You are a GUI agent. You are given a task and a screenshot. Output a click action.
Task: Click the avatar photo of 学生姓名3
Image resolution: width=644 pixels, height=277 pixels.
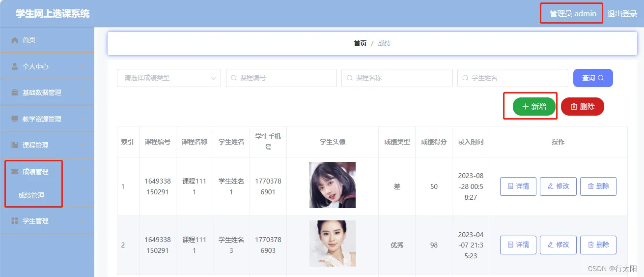[x=333, y=244]
